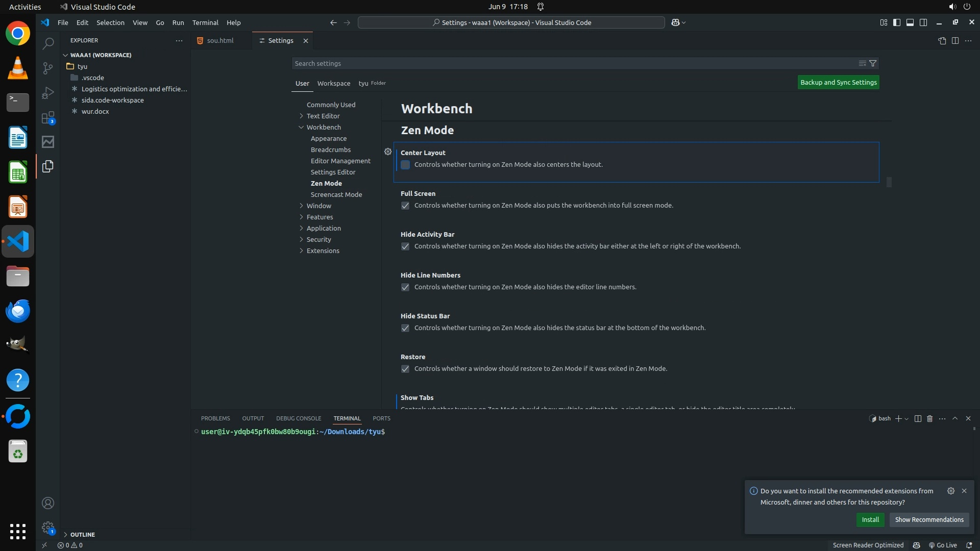Click the Manage gear icon

click(x=48, y=528)
